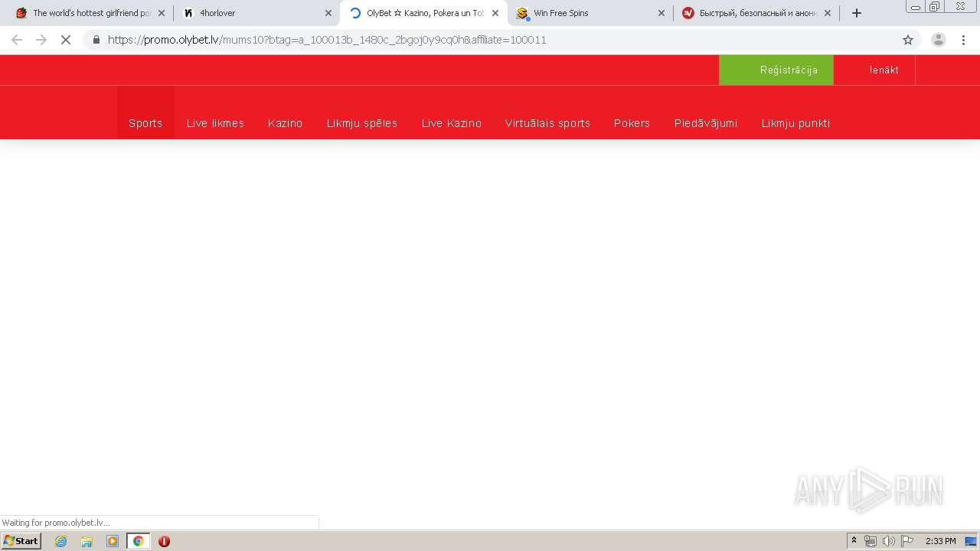Image resolution: width=980 pixels, height=551 pixels.
Task: Open Live Kazino
Action: click(452, 123)
